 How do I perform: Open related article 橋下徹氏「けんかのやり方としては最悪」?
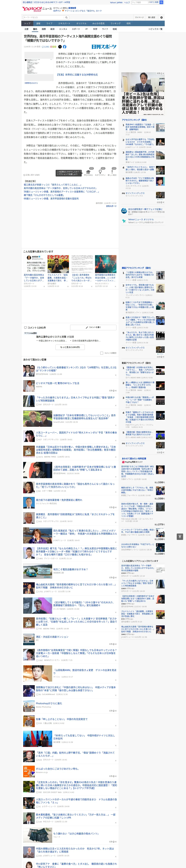pos(44,195)
